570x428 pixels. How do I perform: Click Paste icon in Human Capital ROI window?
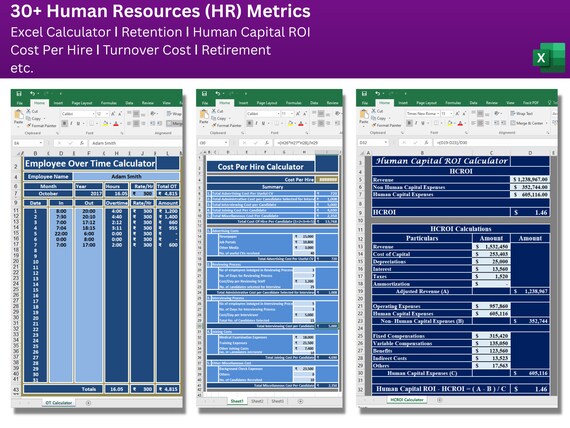(x=364, y=116)
